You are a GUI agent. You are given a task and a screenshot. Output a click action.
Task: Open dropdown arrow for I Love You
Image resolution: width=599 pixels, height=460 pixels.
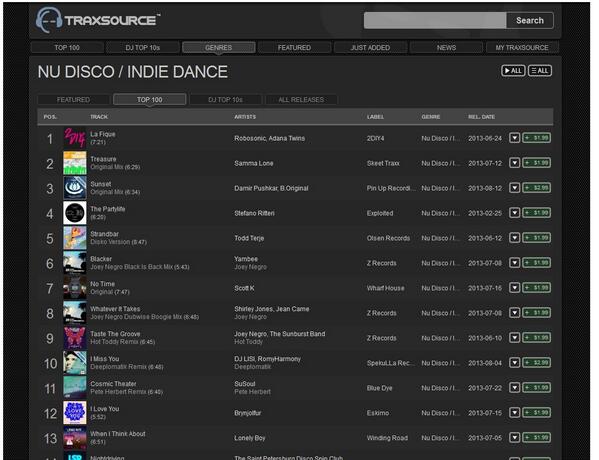pos(515,413)
